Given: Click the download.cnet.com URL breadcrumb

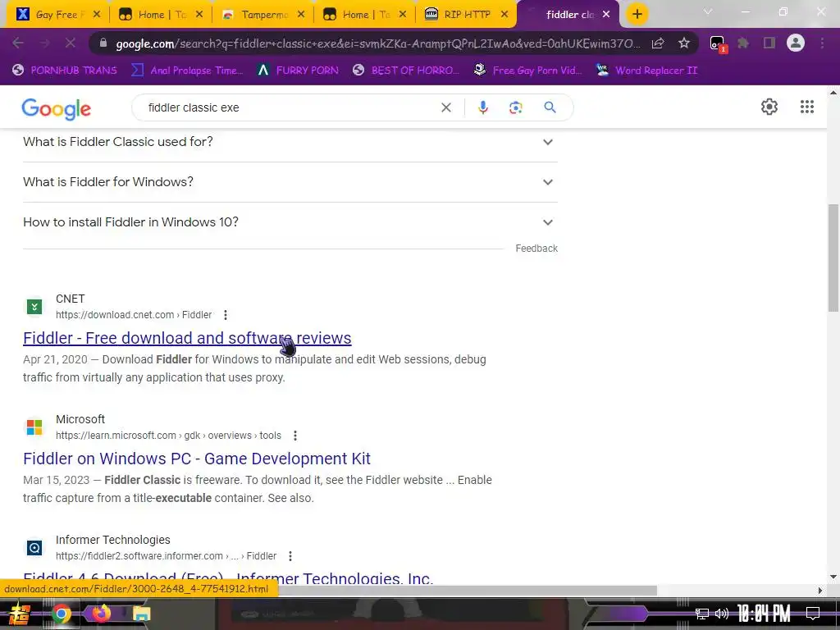Looking at the screenshot, I should (134, 315).
